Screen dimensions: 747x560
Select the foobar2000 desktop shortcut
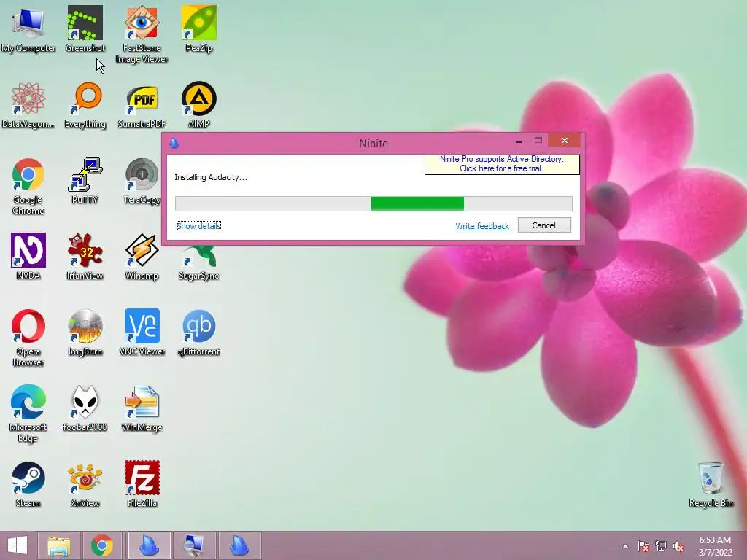pyautogui.click(x=85, y=408)
